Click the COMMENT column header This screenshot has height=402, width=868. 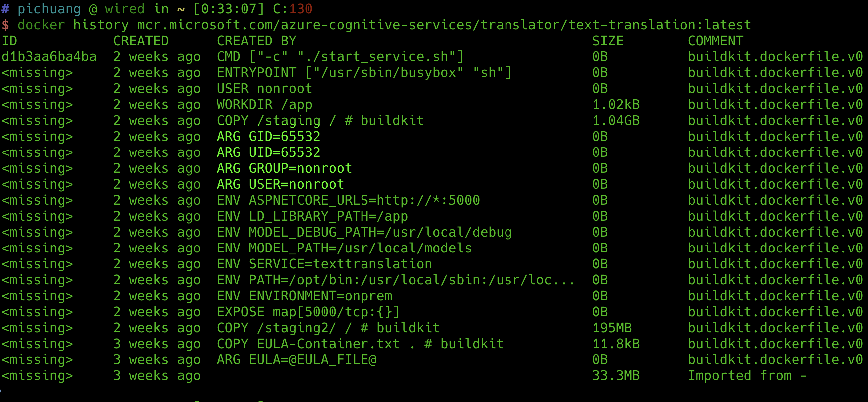(715, 41)
